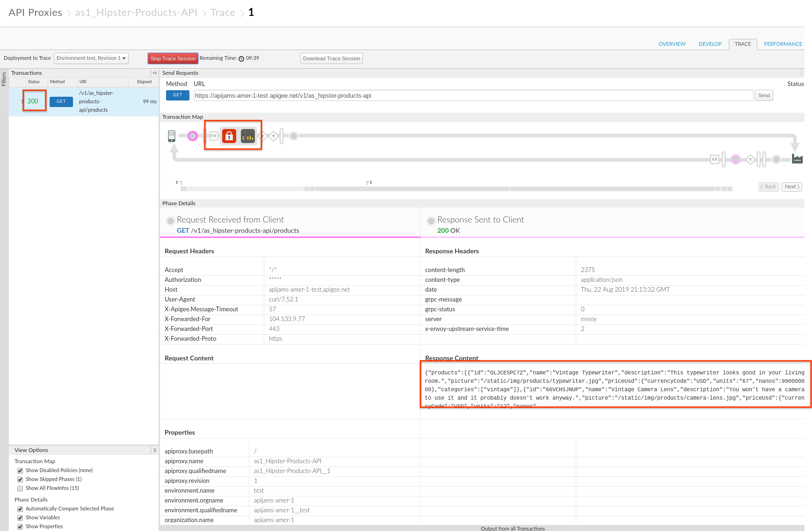Switch to the PERFORMANCE tab

click(x=783, y=44)
